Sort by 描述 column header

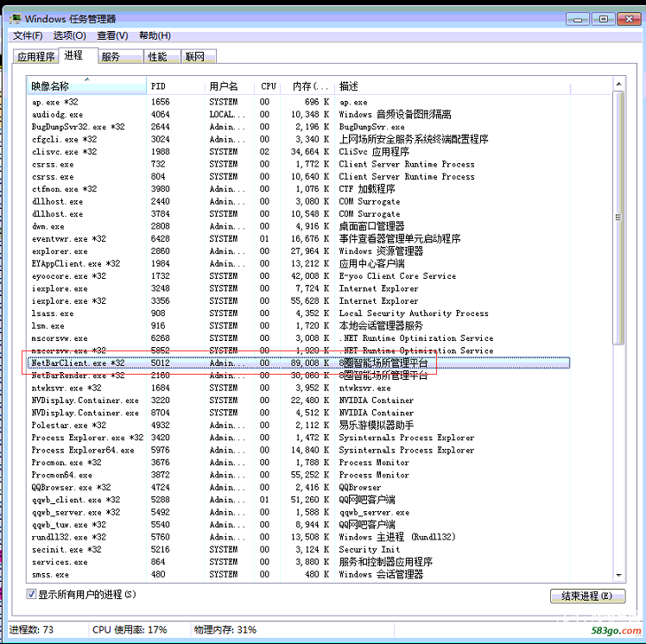coord(453,86)
